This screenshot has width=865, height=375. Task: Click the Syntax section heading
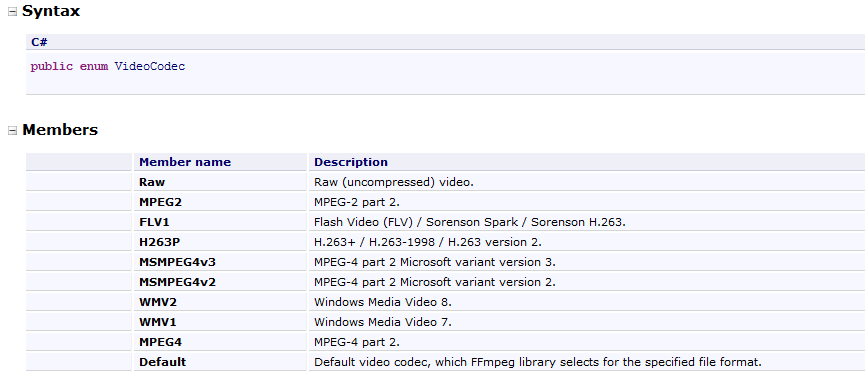point(51,11)
